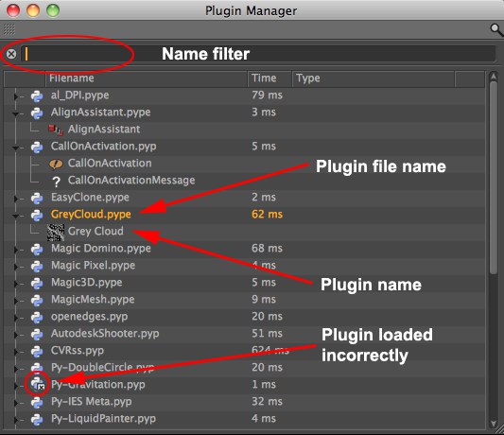Click the search magnifier icon

coord(496,30)
